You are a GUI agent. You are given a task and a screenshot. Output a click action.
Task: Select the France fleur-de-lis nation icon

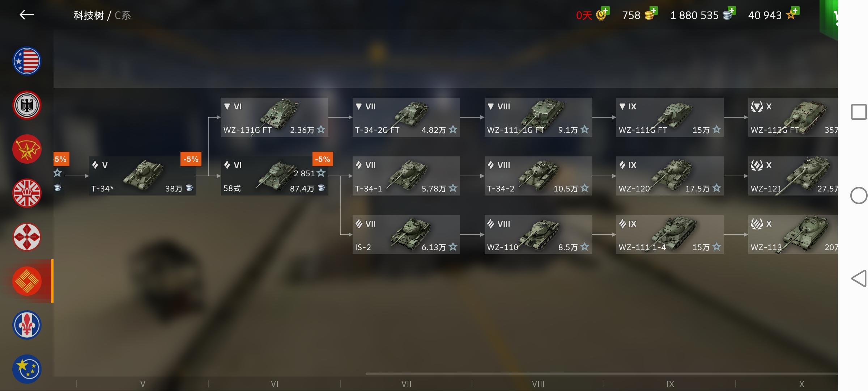pos(27,325)
